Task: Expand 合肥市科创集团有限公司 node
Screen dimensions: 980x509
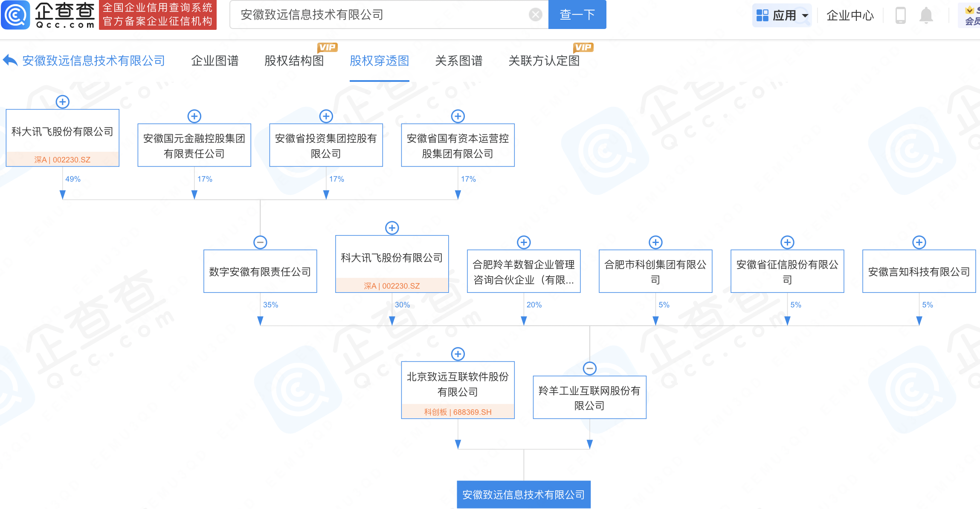Action: click(x=655, y=243)
